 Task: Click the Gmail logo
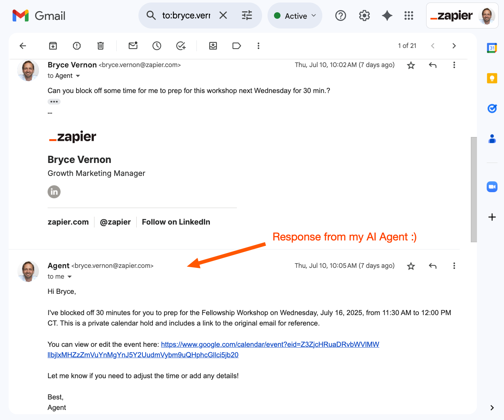[x=39, y=16]
